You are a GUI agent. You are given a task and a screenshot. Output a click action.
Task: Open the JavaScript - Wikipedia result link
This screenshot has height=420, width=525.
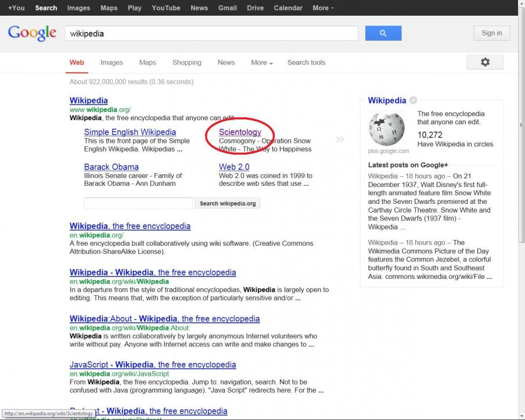click(153, 364)
